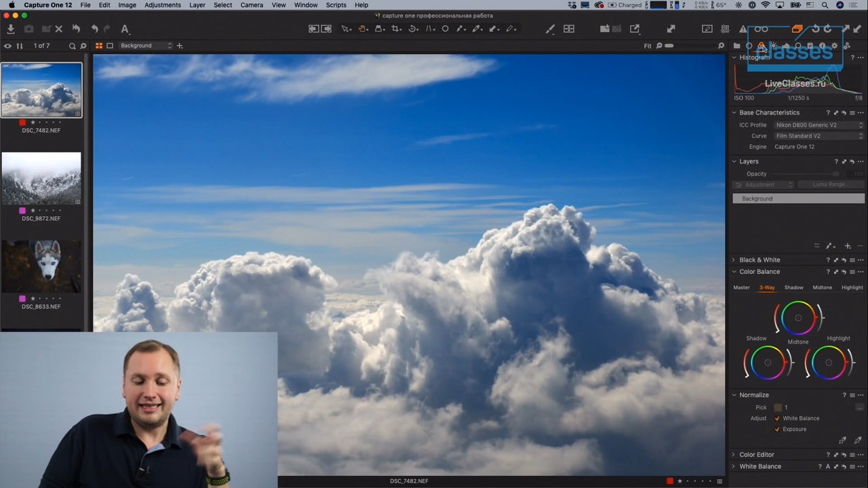Select the Rotation tool in the toolbar
Image resolution: width=868 pixels, height=488 pixels.
tap(413, 29)
